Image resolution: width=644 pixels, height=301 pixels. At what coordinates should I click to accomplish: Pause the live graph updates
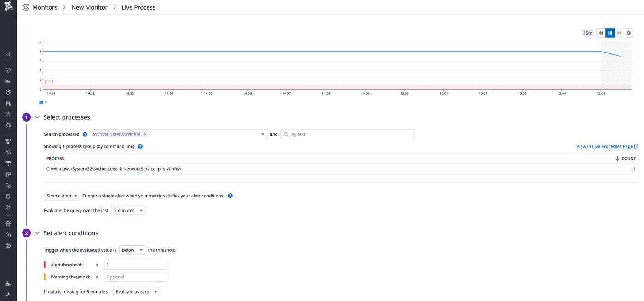[610, 32]
